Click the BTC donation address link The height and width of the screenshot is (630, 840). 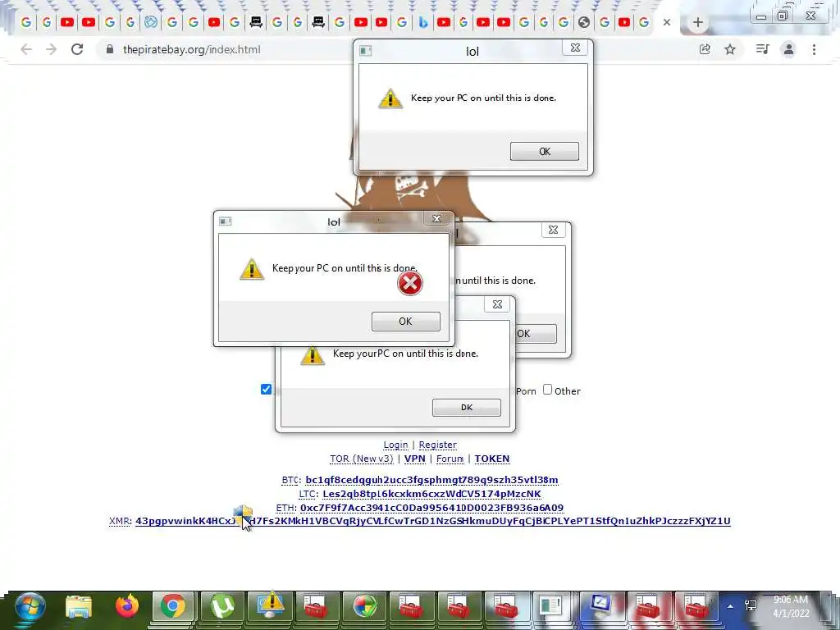point(431,480)
